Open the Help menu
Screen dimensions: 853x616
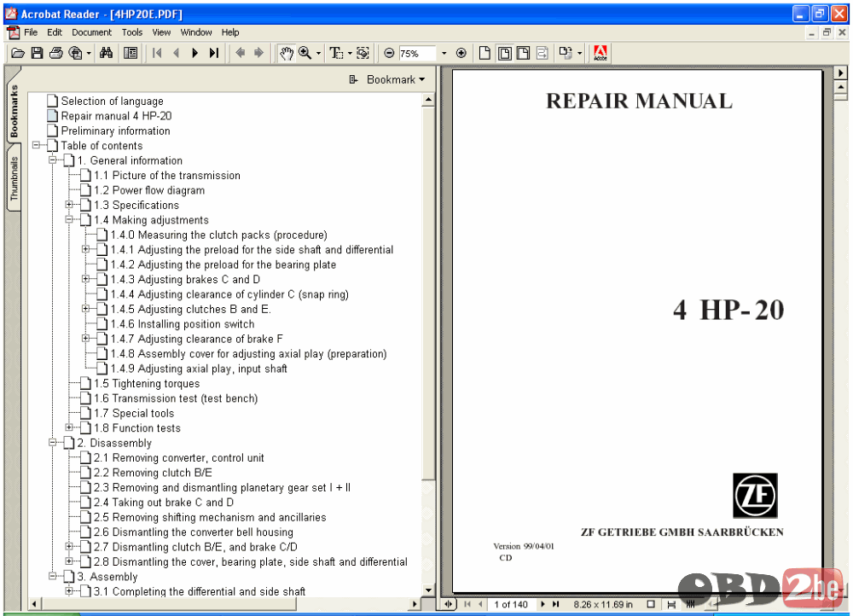point(230,32)
